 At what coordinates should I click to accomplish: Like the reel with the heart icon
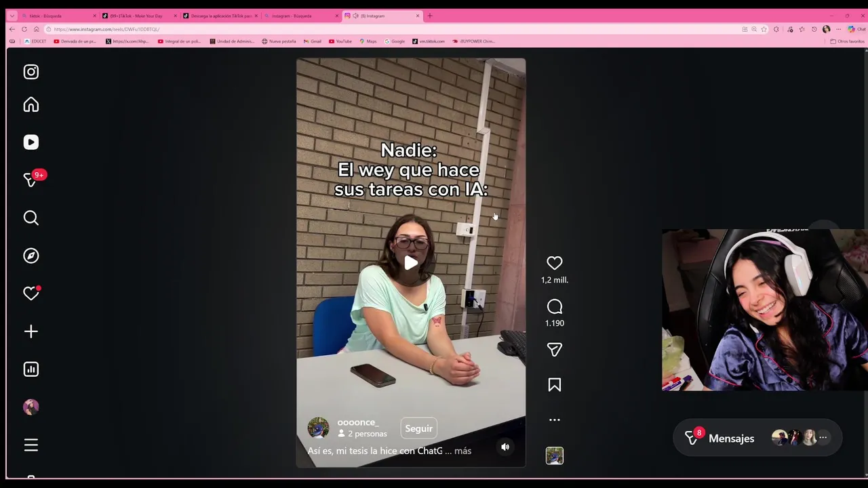click(555, 263)
